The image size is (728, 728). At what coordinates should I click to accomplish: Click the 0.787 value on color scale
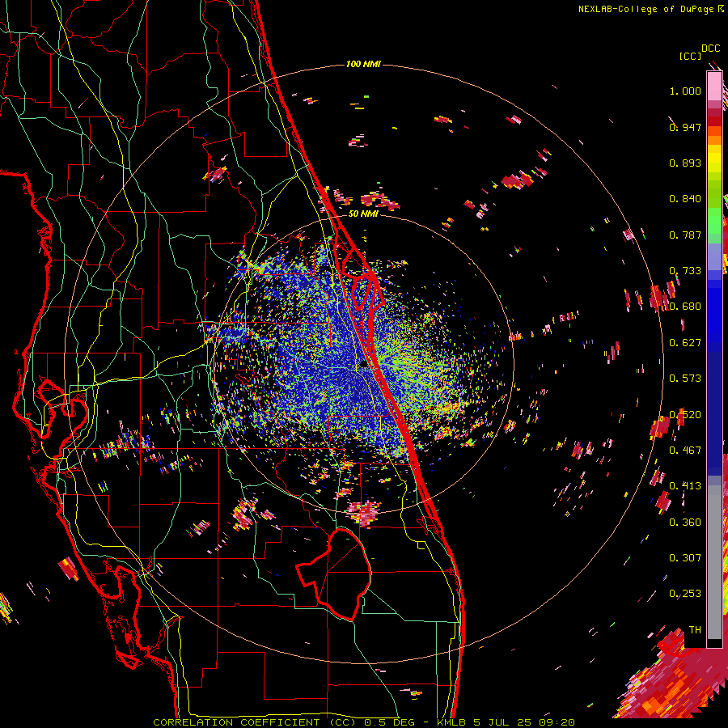click(x=685, y=235)
